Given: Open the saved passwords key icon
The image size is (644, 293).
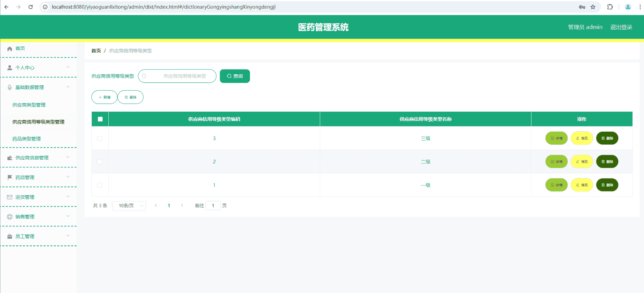Looking at the screenshot, I should click(x=582, y=7).
